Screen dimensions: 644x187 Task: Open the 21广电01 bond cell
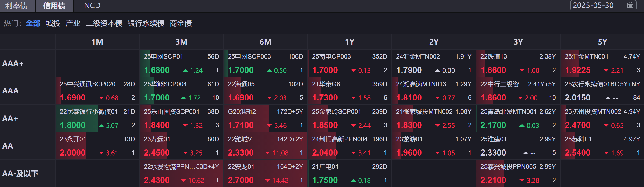coord(349,173)
